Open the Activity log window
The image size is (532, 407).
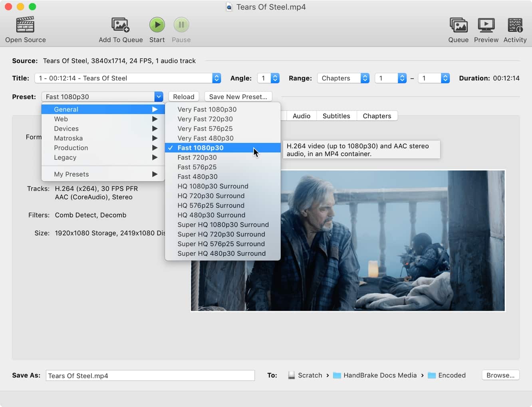tap(515, 25)
